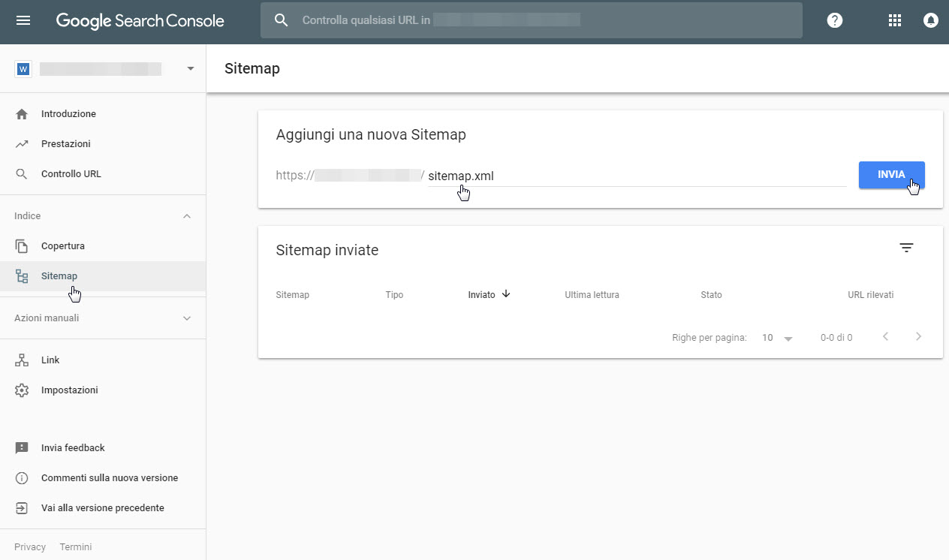The height and width of the screenshot is (560, 949).
Task: Open the hamburger navigation menu
Action: 23,20
